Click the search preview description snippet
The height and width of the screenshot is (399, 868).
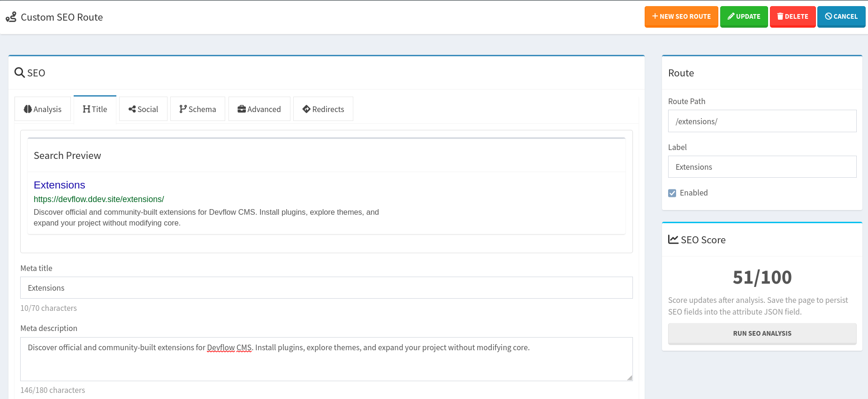206,218
